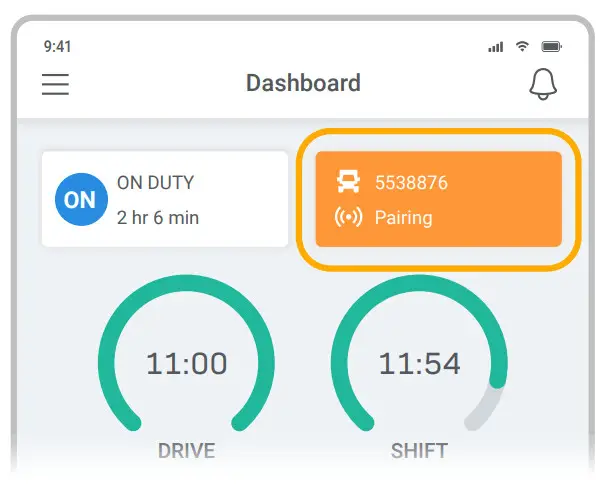This screenshot has height=501, width=602.
Task: Click the DRIVE label
Action: (187, 451)
